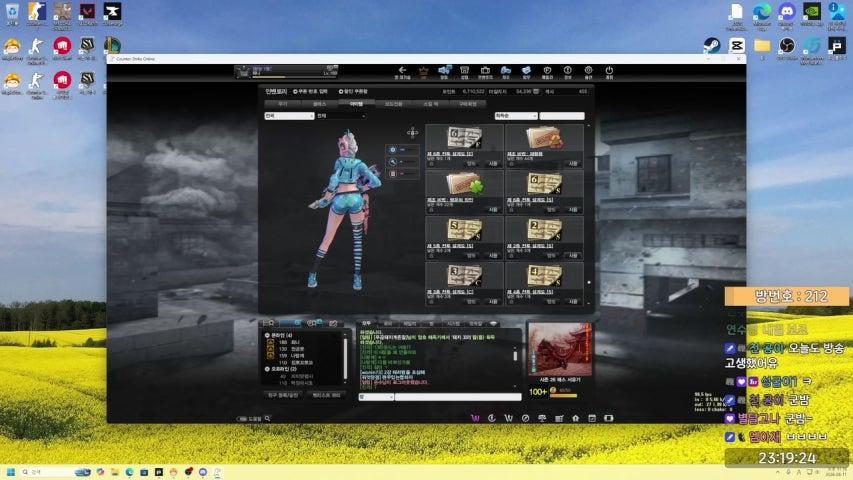
Task: Click the chat log scrollbar
Action: 515,356
